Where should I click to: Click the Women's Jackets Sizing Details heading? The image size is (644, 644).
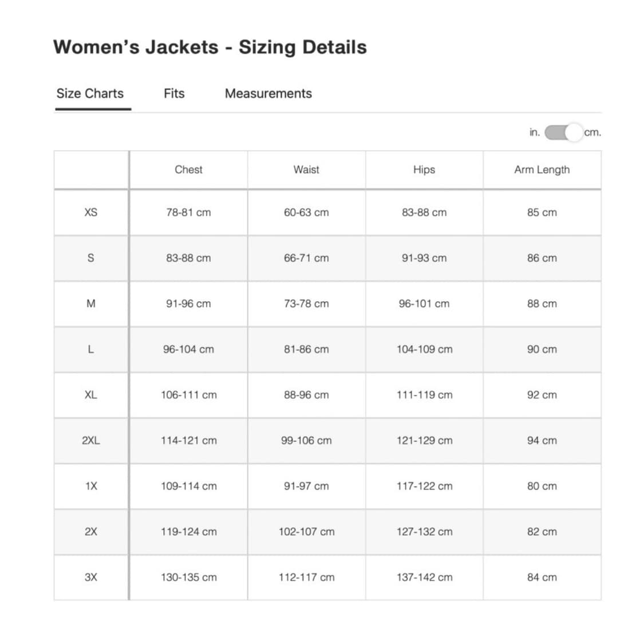210,47
